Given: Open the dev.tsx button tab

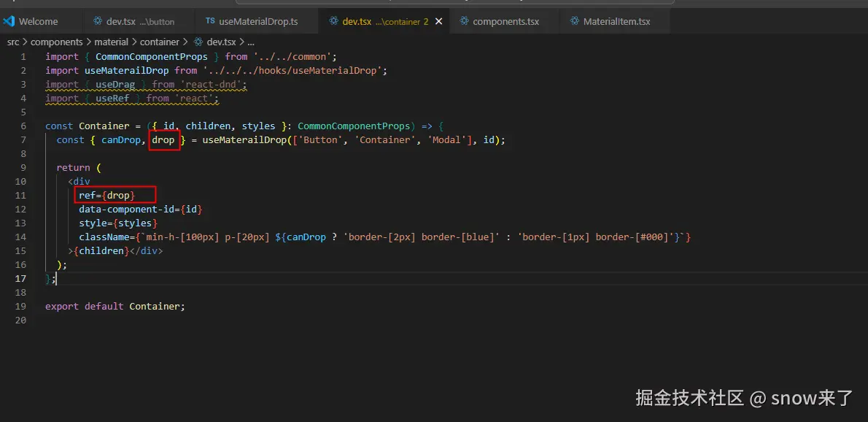Looking at the screenshot, I should click(139, 22).
